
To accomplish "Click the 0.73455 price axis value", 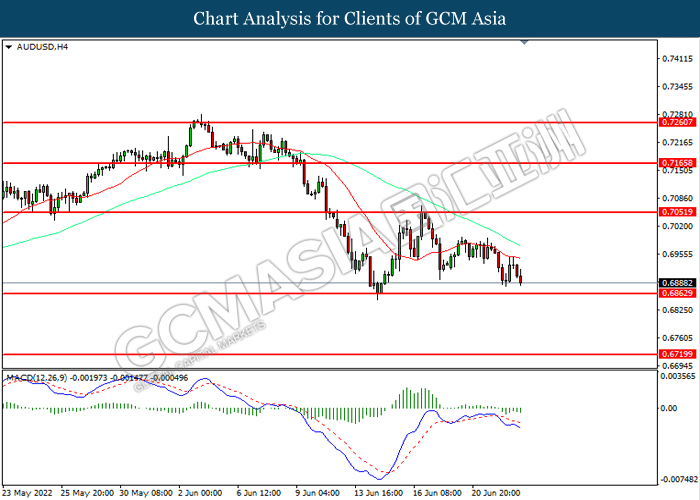I will [x=677, y=87].
